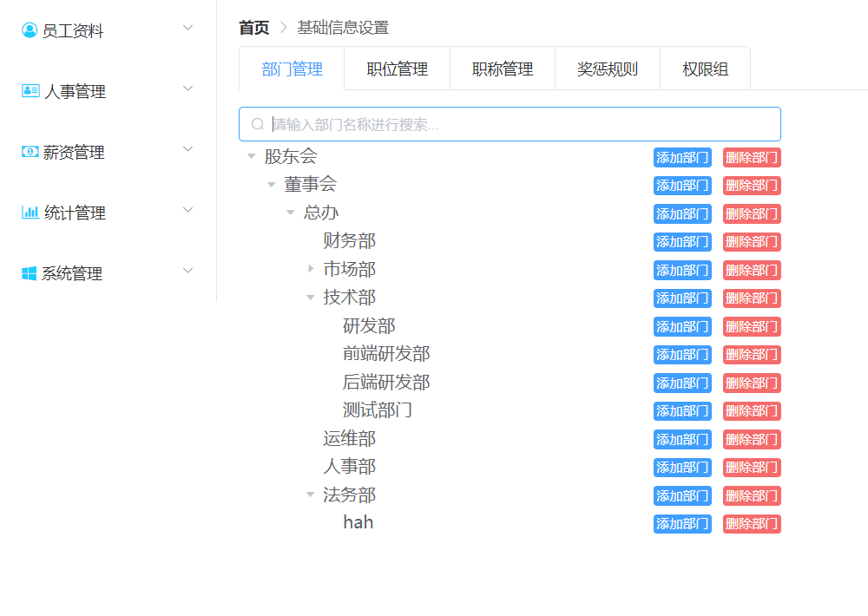Viewport: 868px width, 616px height.
Task: Delete the 人事部 department
Action: click(x=752, y=468)
